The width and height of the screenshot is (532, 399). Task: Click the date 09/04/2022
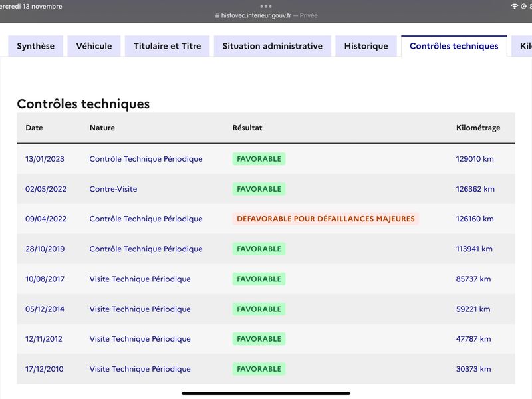46,219
